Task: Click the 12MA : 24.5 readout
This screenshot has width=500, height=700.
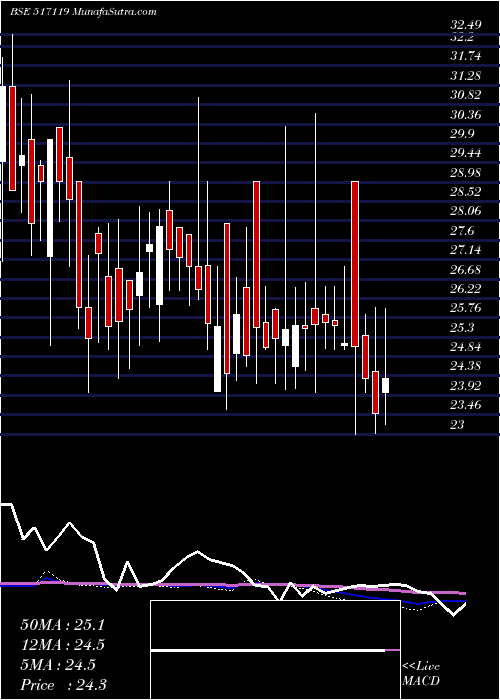Action: pos(62,645)
